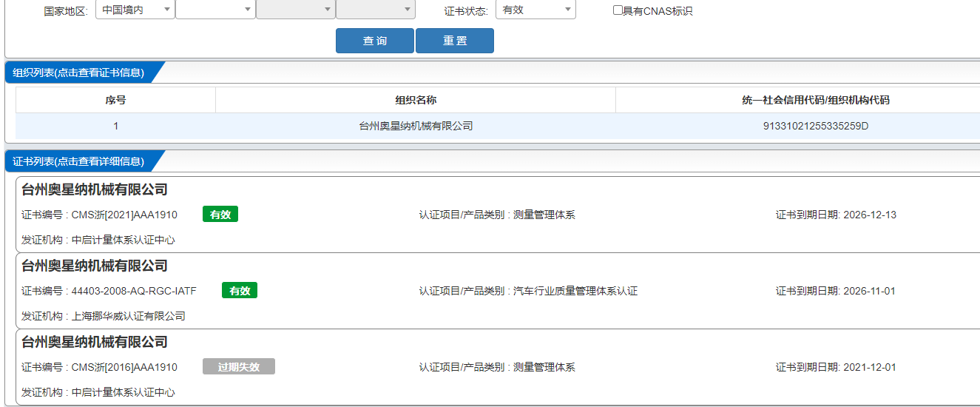Click company title above certificate CMS浙[2016]AAA1910
The image size is (980, 407).
pos(95,342)
